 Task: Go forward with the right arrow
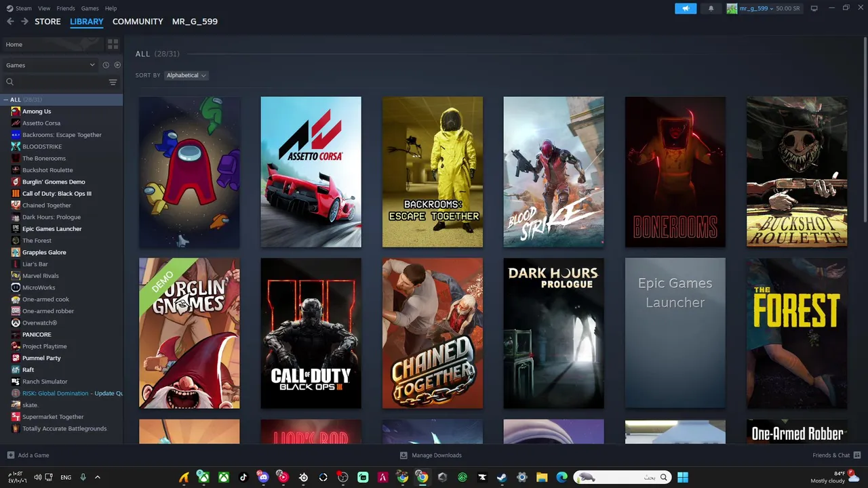coord(24,22)
